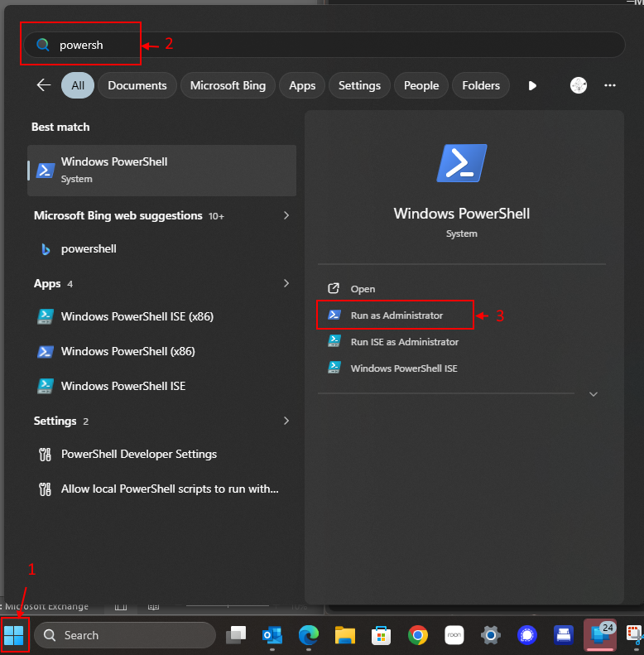The width and height of the screenshot is (644, 655).
Task: Expand Microsoft Bing web suggestions section
Action: pyautogui.click(x=286, y=215)
